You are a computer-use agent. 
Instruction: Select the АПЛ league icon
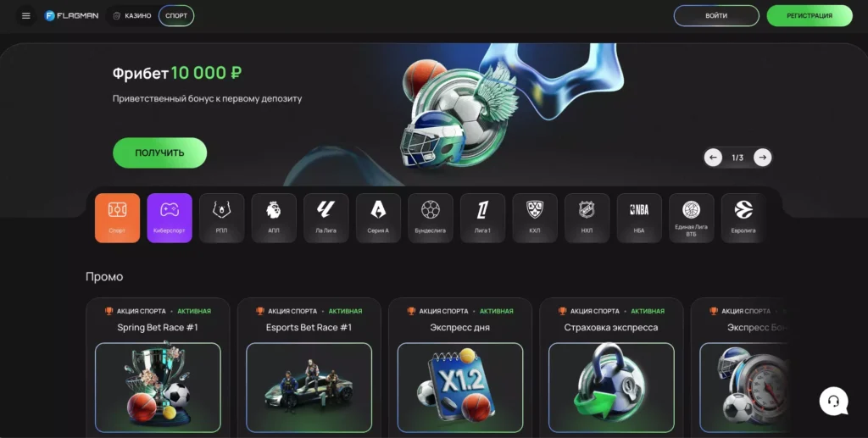point(274,218)
